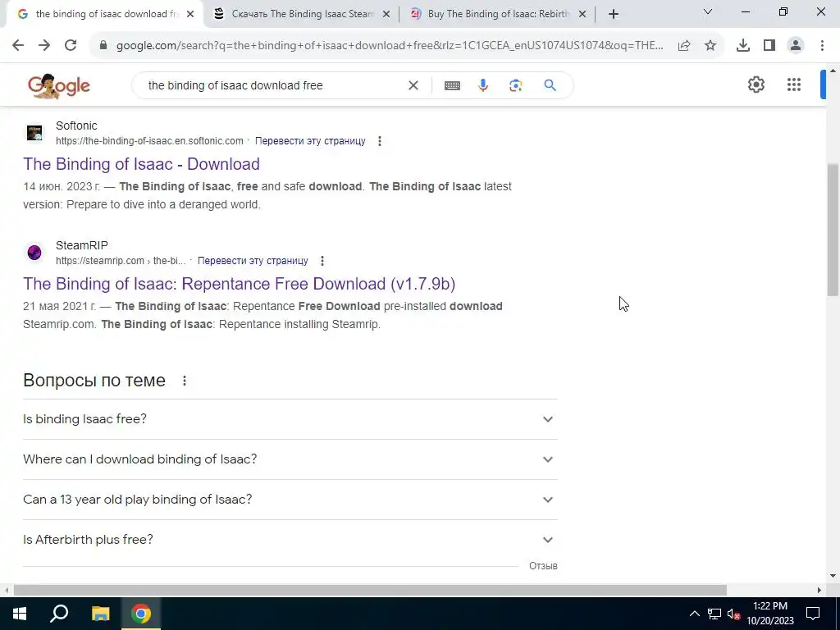Share this page from the address bar
The image size is (840, 630).
tap(683, 46)
